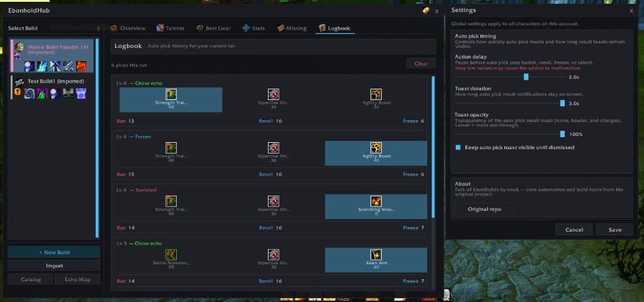Select the Logbook tab
Screen dimensions: 644x302
point(335,28)
